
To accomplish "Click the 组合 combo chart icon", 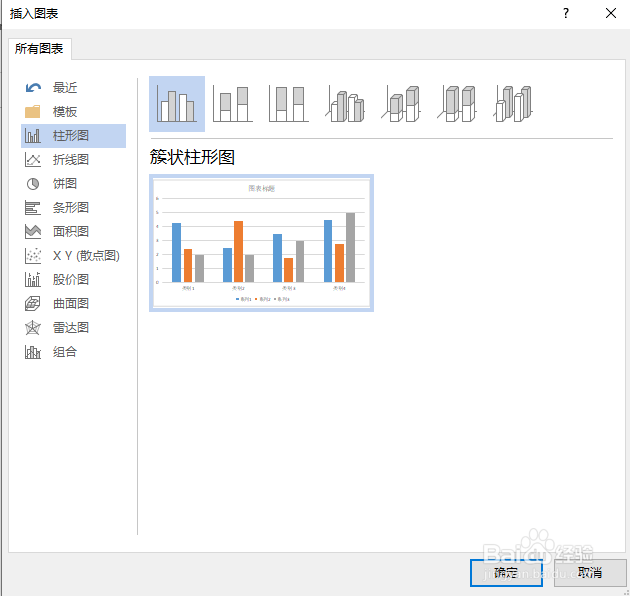I will 33,352.
